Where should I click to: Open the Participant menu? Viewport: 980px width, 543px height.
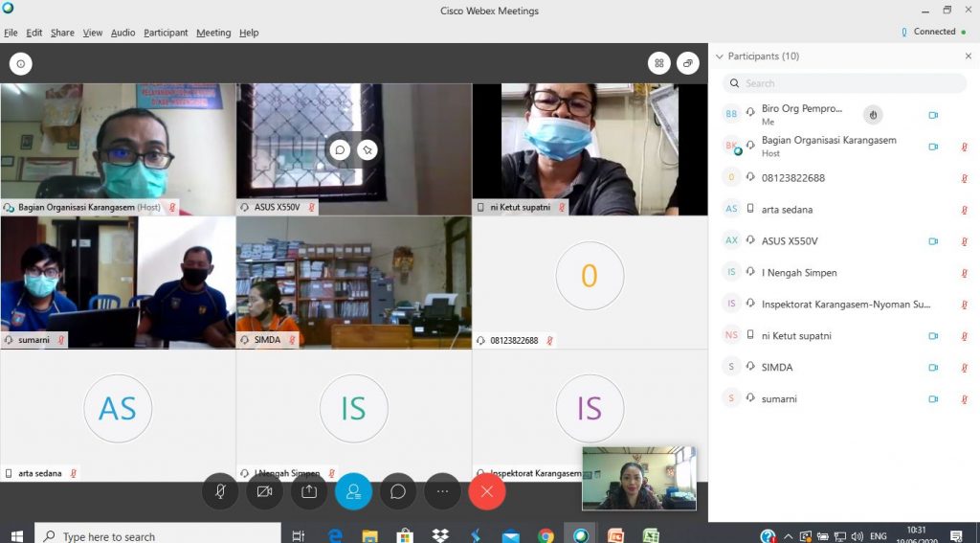(166, 33)
